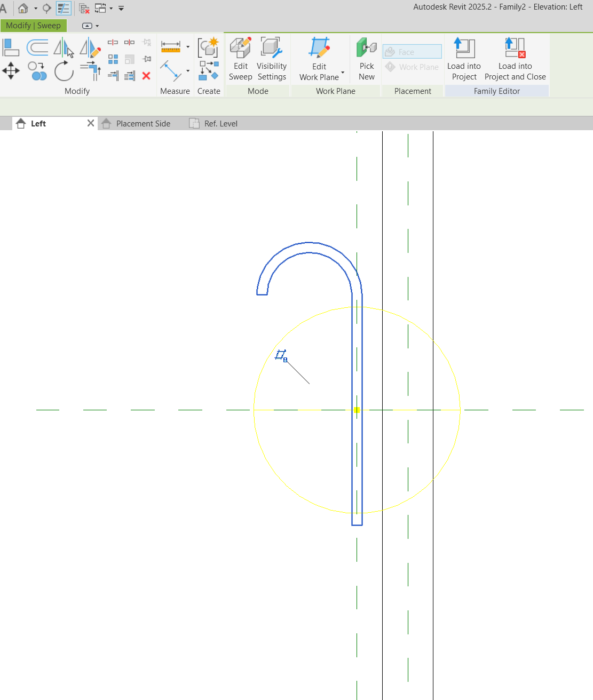The image size is (593, 700).
Task: Expand the Switch Windows dropdown arrow
Action: click(x=111, y=9)
